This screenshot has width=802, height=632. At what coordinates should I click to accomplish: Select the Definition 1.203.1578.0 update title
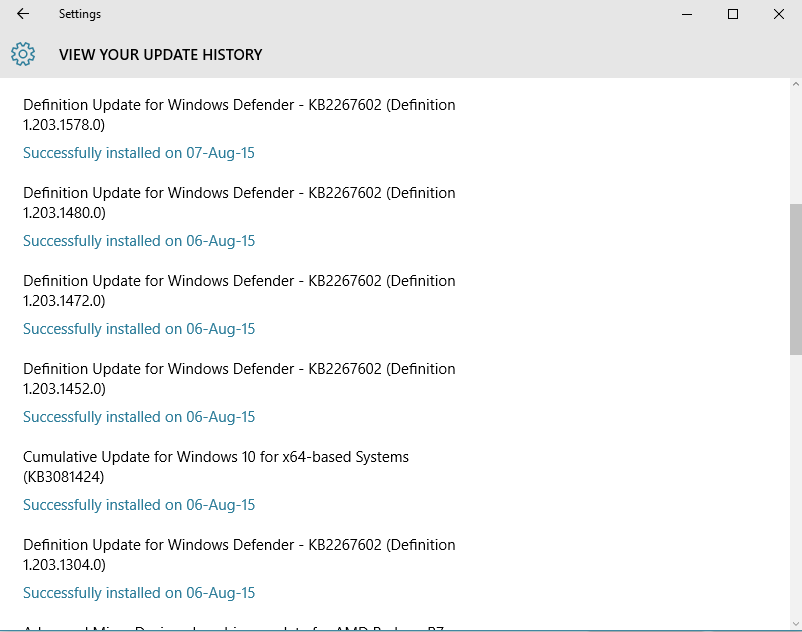(x=239, y=114)
